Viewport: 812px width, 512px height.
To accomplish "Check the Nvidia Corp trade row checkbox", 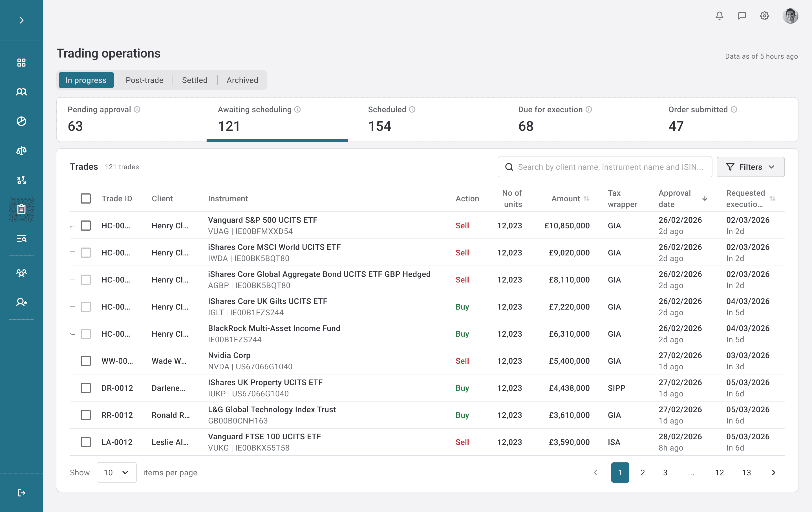I will (86, 361).
